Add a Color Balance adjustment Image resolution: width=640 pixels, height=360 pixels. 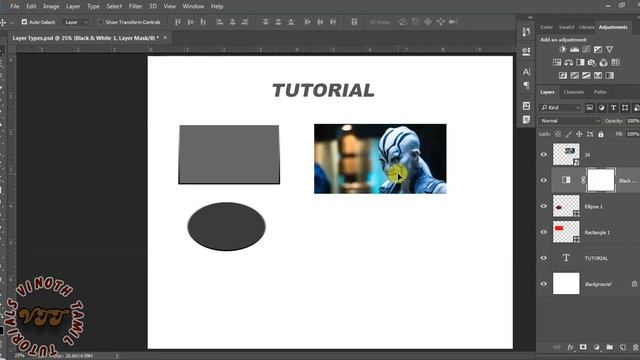[x=569, y=62]
